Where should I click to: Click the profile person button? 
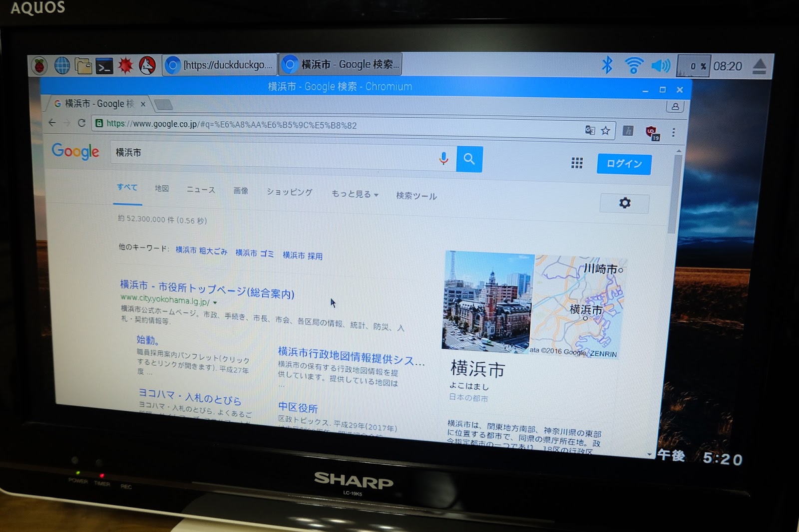(x=675, y=106)
